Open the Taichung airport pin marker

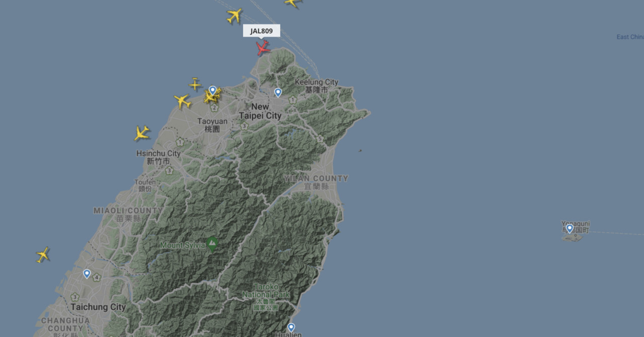click(x=87, y=274)
